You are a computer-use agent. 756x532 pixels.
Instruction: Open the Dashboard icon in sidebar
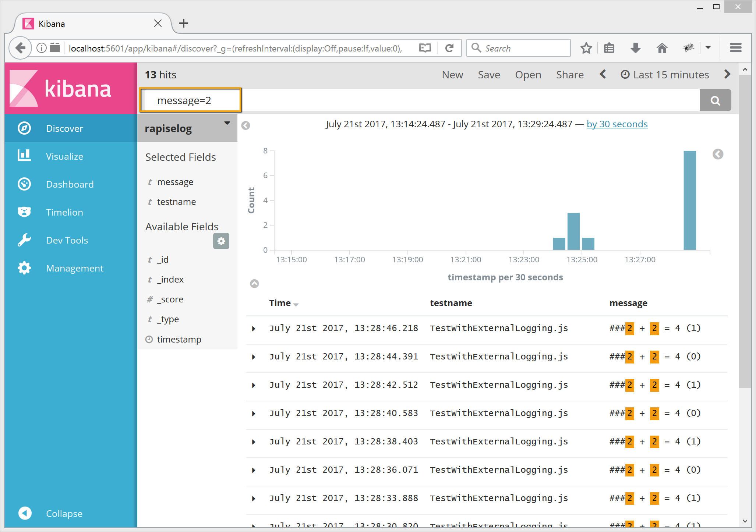point(24,184)
